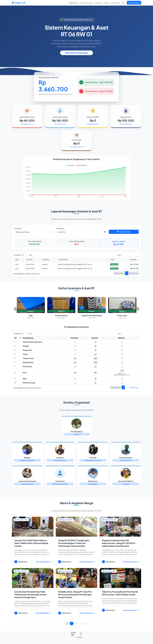
Task: Open Klik riwayat transaksi under Kas Gerabah
Action: (x=76, y=147)
